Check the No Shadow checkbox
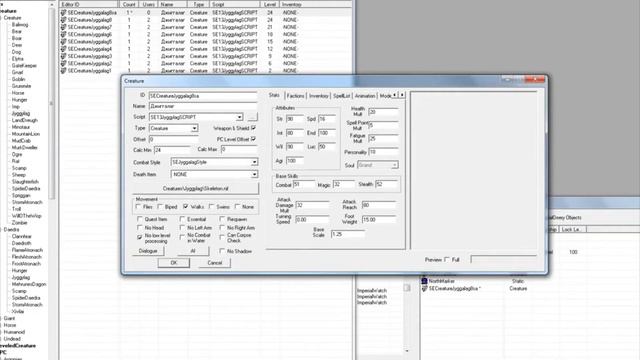 [222, 251]
